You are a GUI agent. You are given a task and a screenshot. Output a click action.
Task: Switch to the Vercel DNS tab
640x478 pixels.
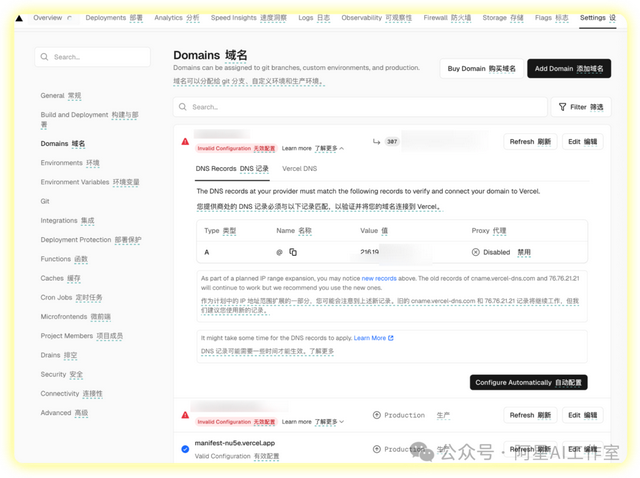[x=299, y=169]
